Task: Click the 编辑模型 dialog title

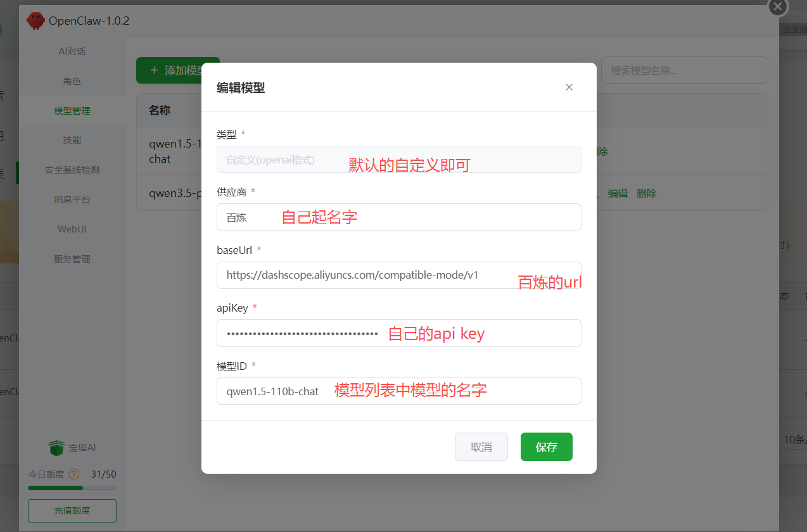Action: pyautogui.click(x=241, y=88)
